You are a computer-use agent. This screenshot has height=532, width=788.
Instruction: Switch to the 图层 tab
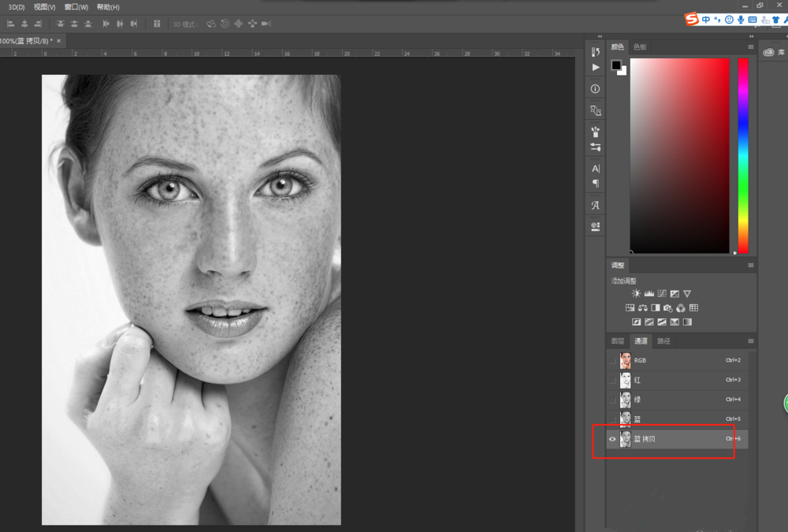pyautogui.click(x=617, y=341)
